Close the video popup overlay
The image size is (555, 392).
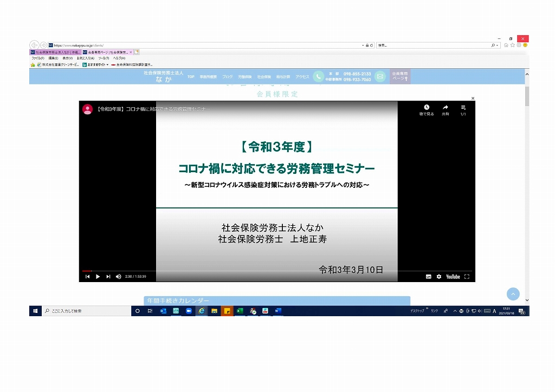pos(473,98)
